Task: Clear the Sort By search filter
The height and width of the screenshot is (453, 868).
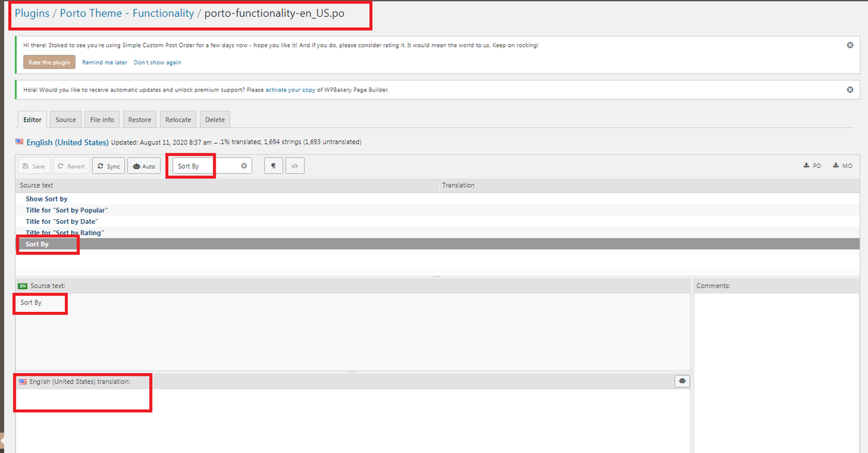Action: point(245,166)
